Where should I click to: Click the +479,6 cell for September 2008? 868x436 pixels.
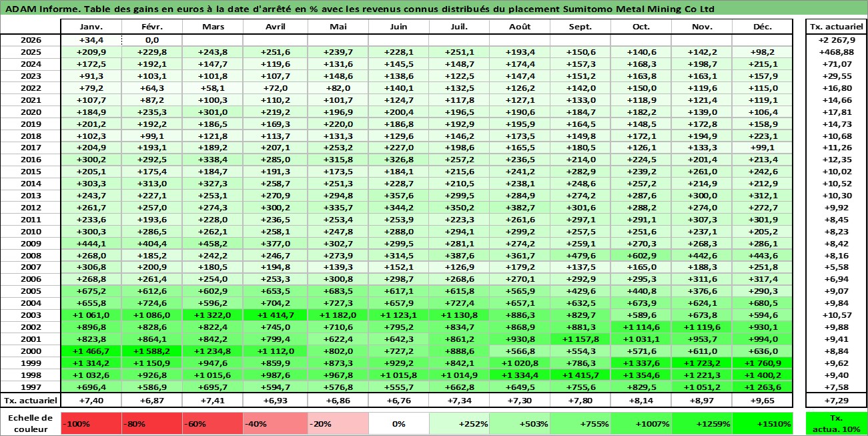point(580,255)
